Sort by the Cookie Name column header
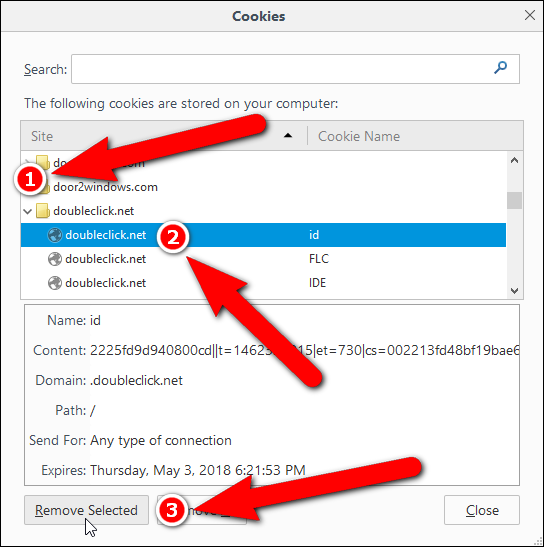Screen dimensions: 544x547 (415, 136)
